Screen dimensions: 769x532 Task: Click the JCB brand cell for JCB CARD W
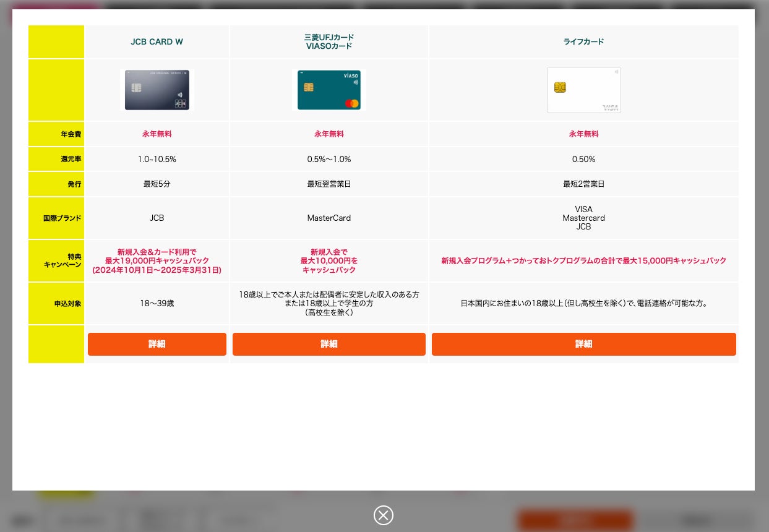(x=157, y=218)
